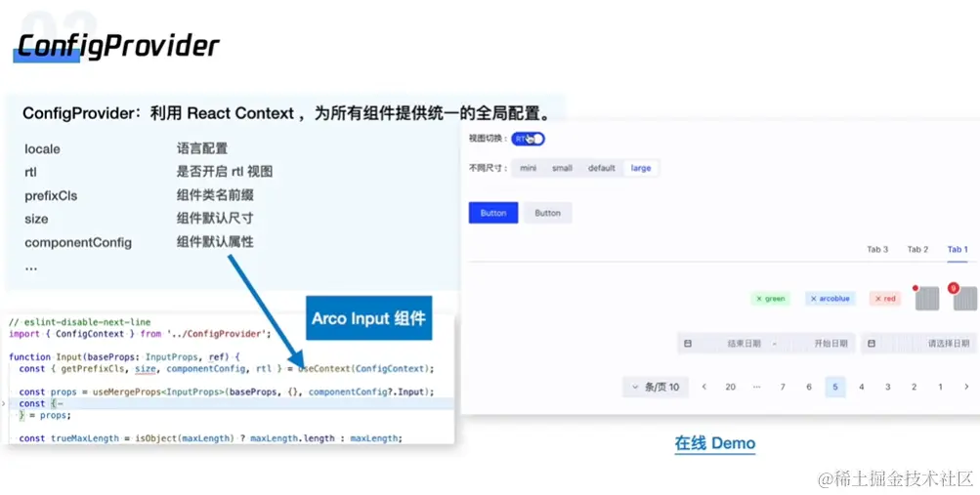Remove the green tag via its x
The height and width of the screenshot is (495, 980).
[759, 299]
